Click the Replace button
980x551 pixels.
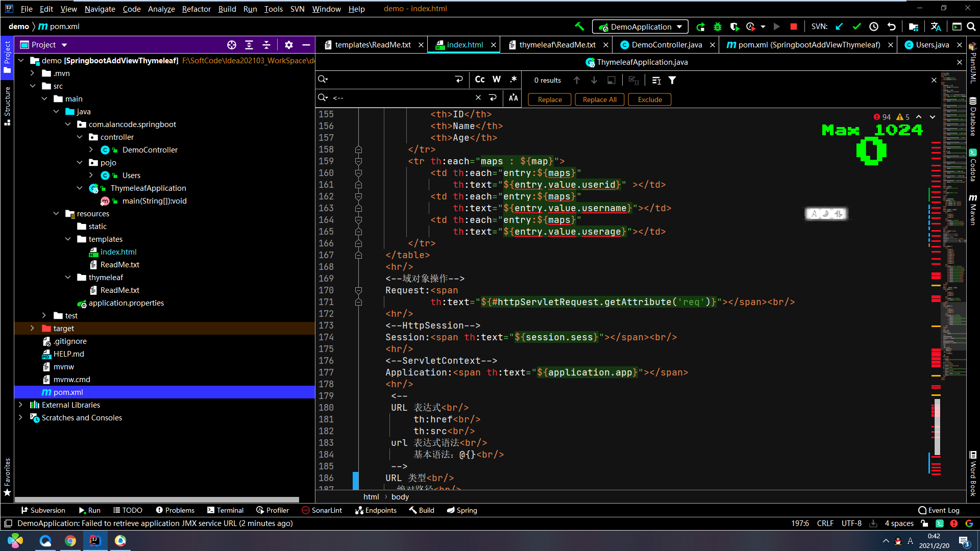click(550, 99)
